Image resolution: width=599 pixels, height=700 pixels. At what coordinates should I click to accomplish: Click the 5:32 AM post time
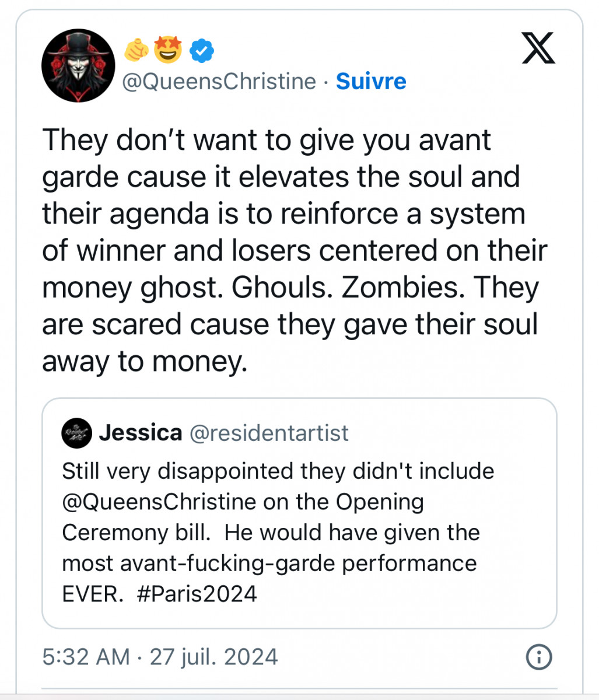click(86, 657)
